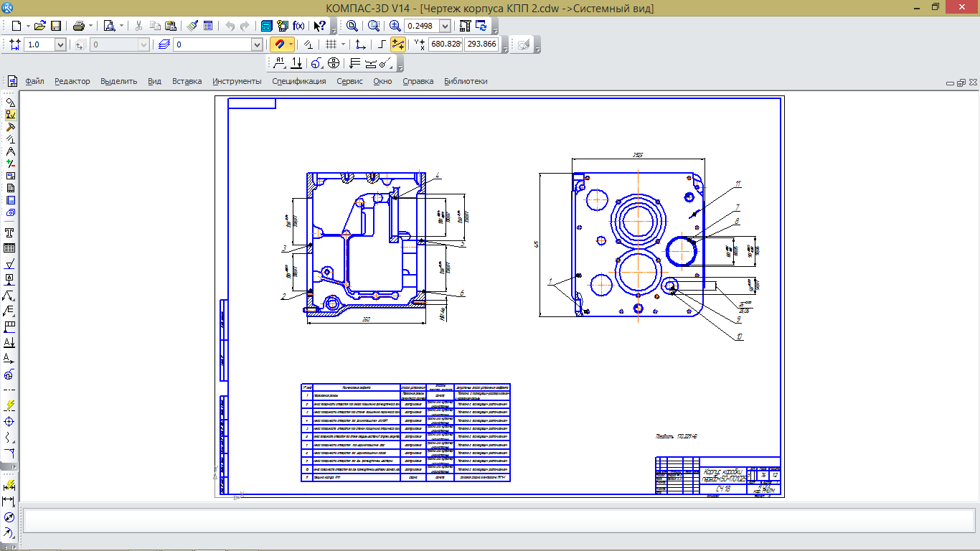Open the Вид menu
Image resolution: width=980 pixels, height=551 pixels.
click(155, 81)
